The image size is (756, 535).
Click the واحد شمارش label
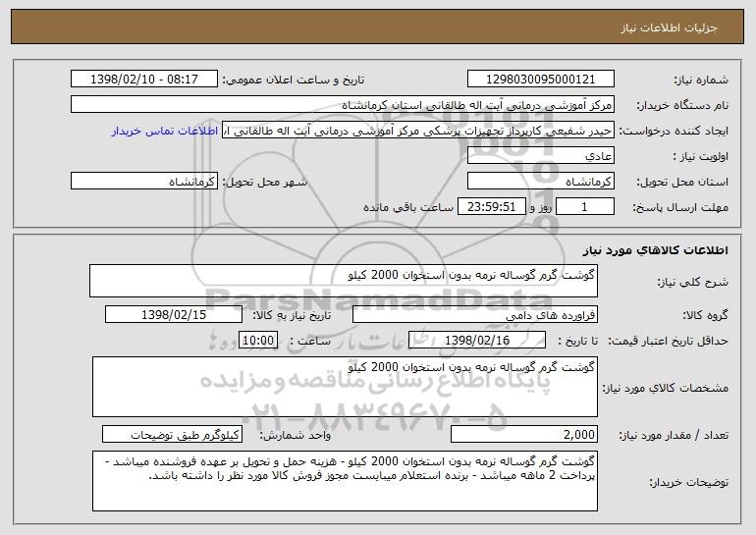[296, 435]
